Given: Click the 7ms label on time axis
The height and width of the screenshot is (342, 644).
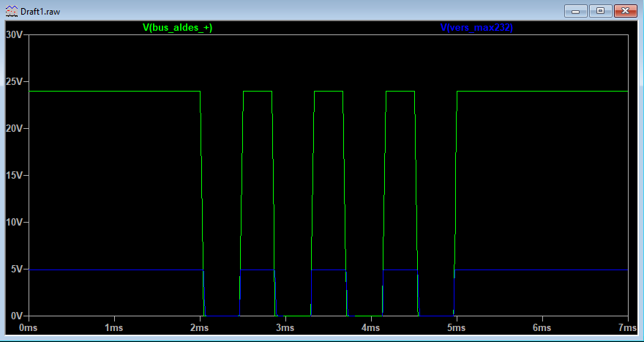Looking at the screenshot, I should (628, 328).
